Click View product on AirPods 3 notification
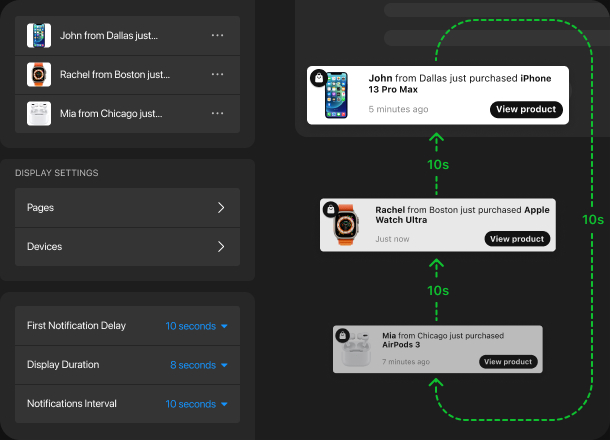Image resolution: width=610 pixels, height=440 pixels. (507, 362)
